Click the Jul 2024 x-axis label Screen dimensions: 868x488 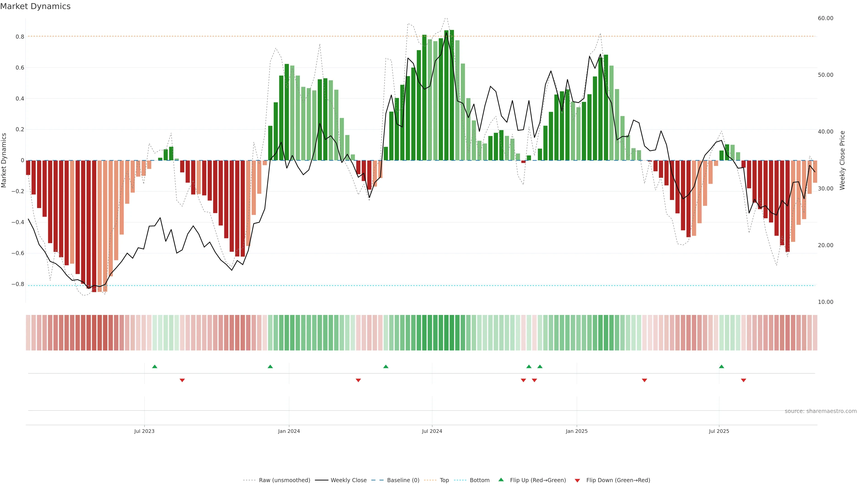(432, 431)
